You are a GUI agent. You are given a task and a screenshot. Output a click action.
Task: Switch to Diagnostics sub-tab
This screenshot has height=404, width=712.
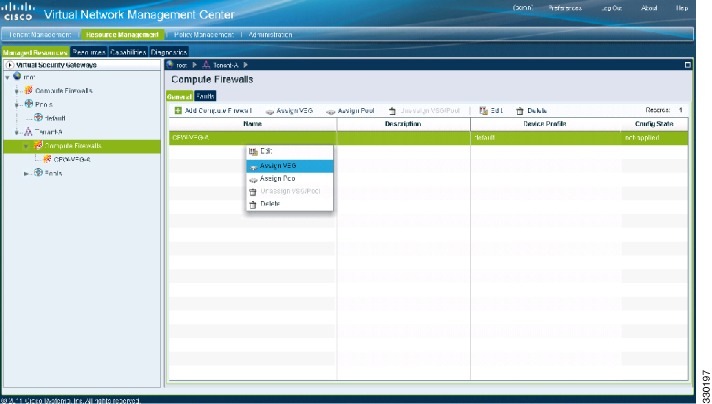point(169,52)
